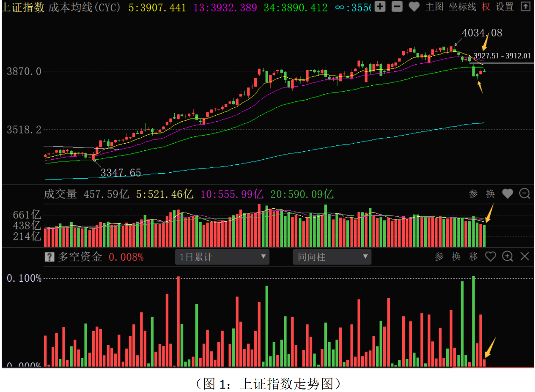
Task: Click 移 in the 多空资金 panel
Action: pos(473,256)
